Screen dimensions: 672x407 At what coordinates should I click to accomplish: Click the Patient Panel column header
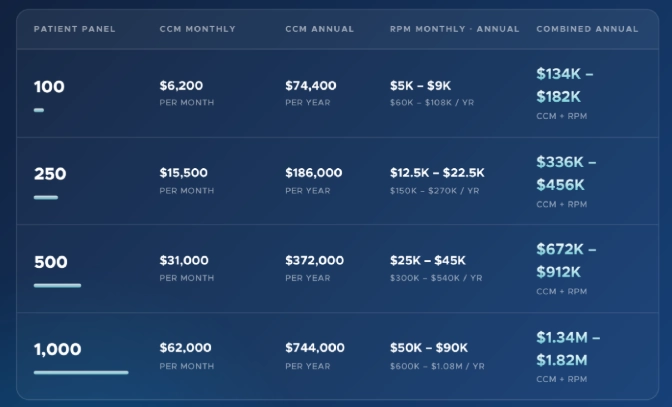coord(74,29)
